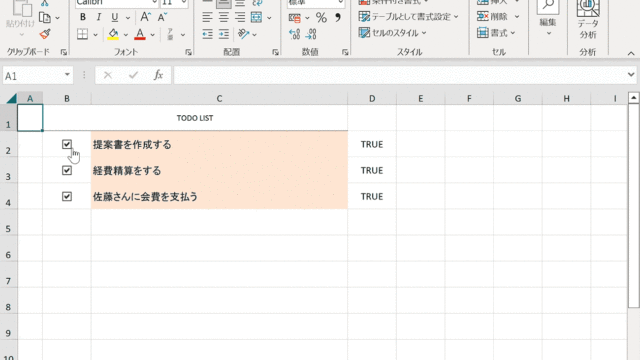Viewport: 640px width, 360px height.
Task: Open the Name Box dropdown
Action: tap(67, 75)
